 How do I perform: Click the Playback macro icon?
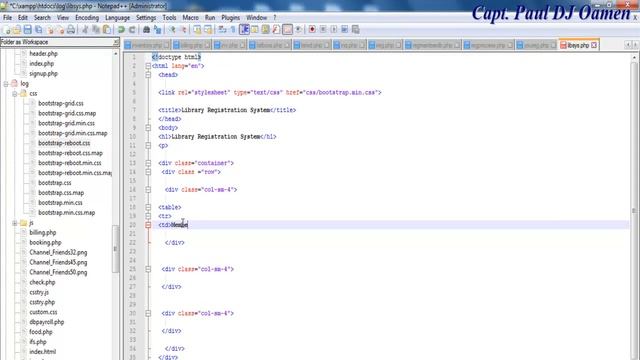pyautogui.click(x=334, y=29)
